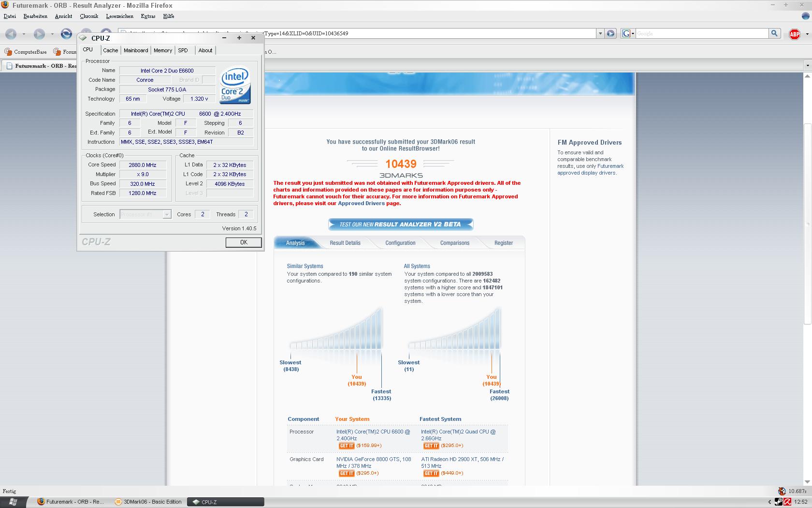Click the Core2 Quad CPU 2.66GHz link
The width and height of the screenshot is (812, 508).
tap(458, 435)
